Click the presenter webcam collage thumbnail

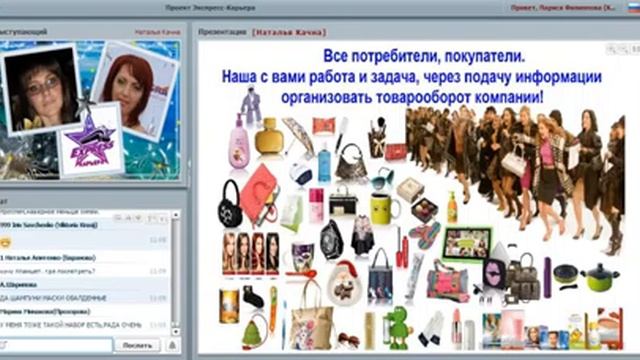tap(90, 110)
